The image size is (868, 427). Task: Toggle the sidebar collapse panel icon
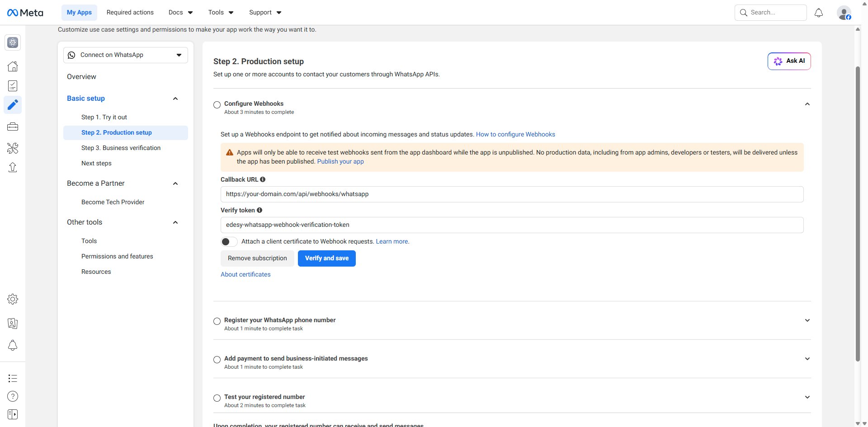pos(13,414)
